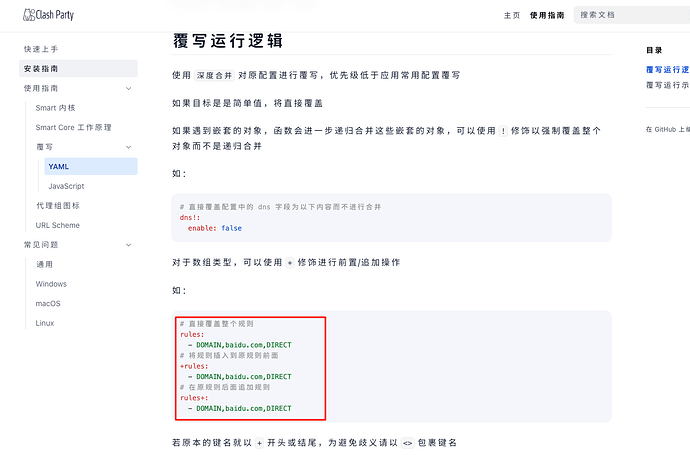690x460 pixels.
Task: Click enable: false code line
Action: coord(215,228)
